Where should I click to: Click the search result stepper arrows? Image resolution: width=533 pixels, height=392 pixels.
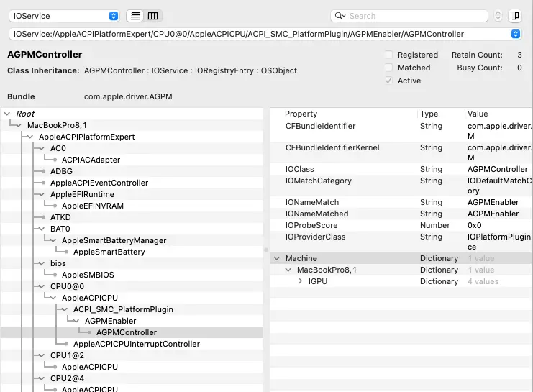point(498,16)
